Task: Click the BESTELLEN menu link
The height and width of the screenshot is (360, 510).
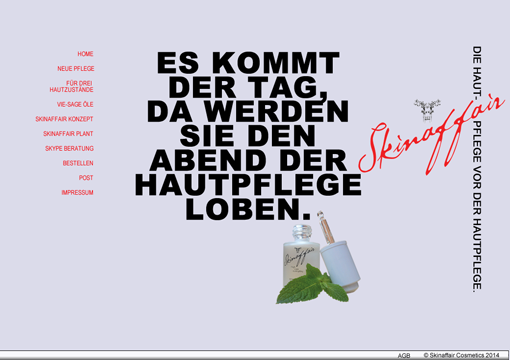Action: [x=78, y=163]
